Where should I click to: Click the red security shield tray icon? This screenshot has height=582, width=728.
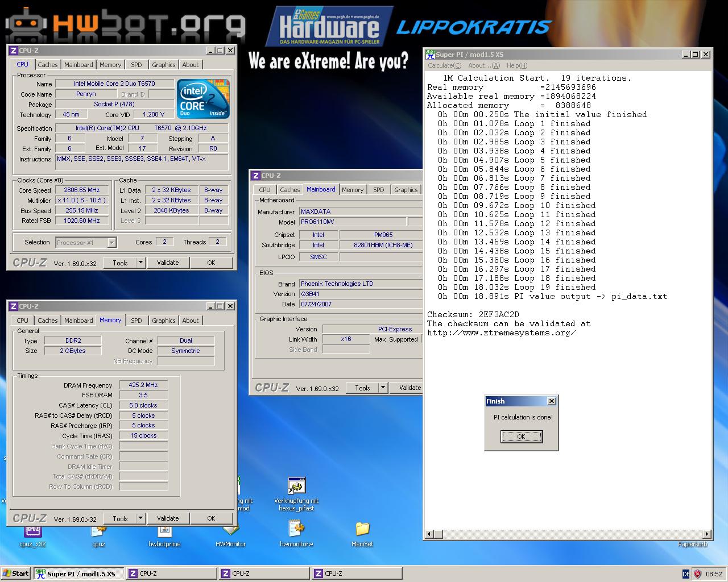coord(697,574)
